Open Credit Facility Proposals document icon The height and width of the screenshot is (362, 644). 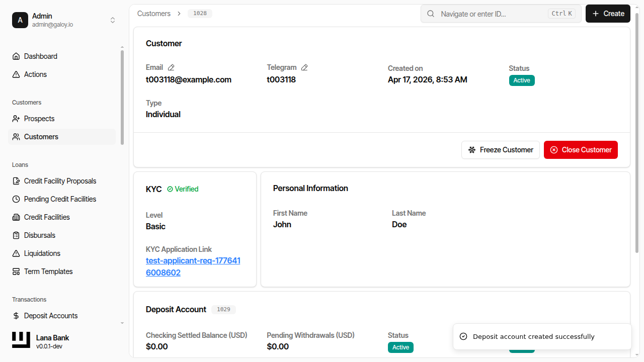tap(16, 180)
